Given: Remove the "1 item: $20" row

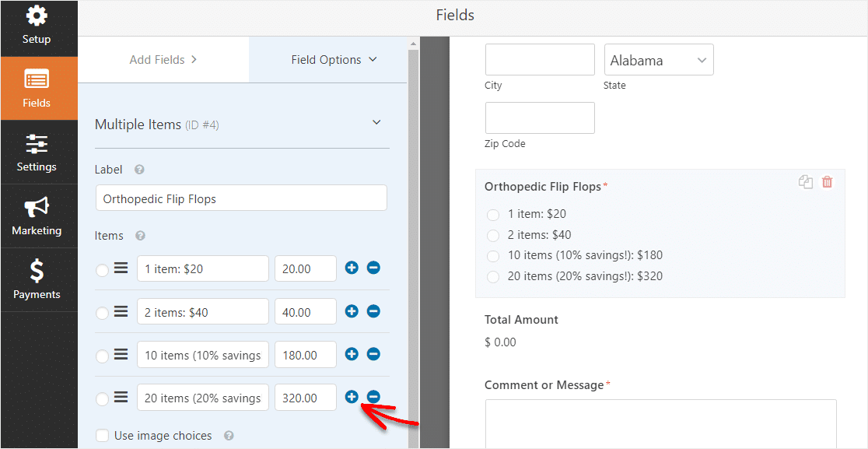Looking at the screenshot, I should tap(373, 268).
